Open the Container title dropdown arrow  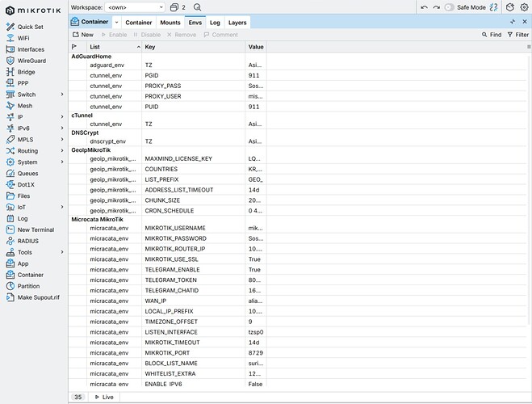pyautogui.click(x=116, y=23)
